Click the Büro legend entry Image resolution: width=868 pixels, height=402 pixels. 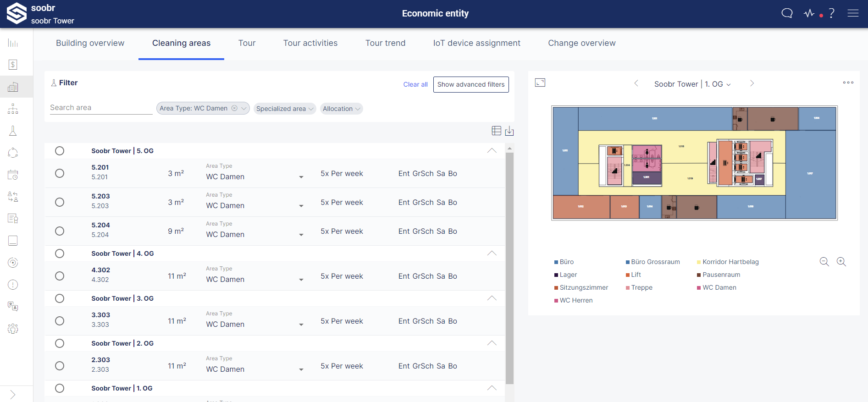click(564, 262)
